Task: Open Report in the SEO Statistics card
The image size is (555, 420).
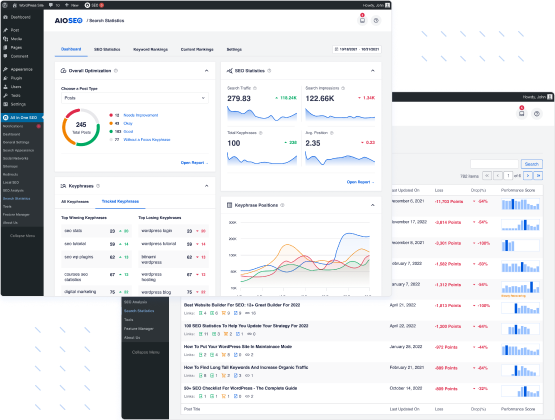Action: 360,182
